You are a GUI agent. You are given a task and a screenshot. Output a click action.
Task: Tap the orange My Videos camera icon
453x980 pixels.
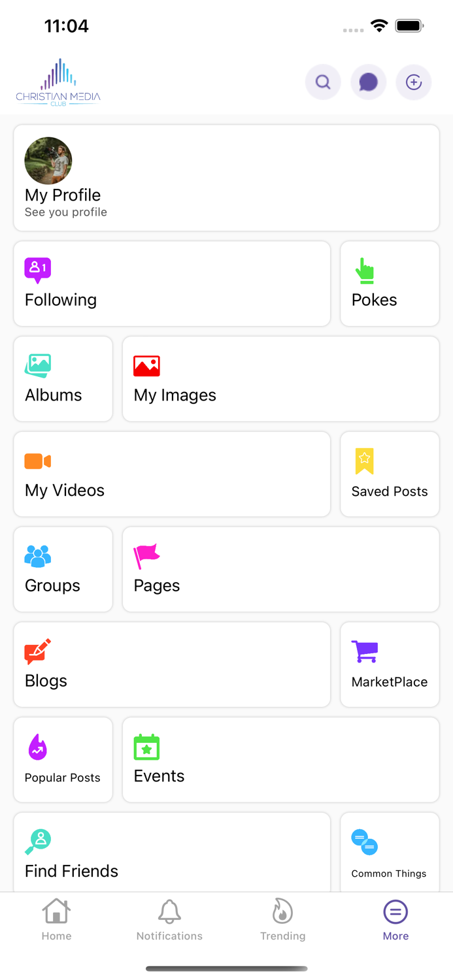(x=37, y=461)
